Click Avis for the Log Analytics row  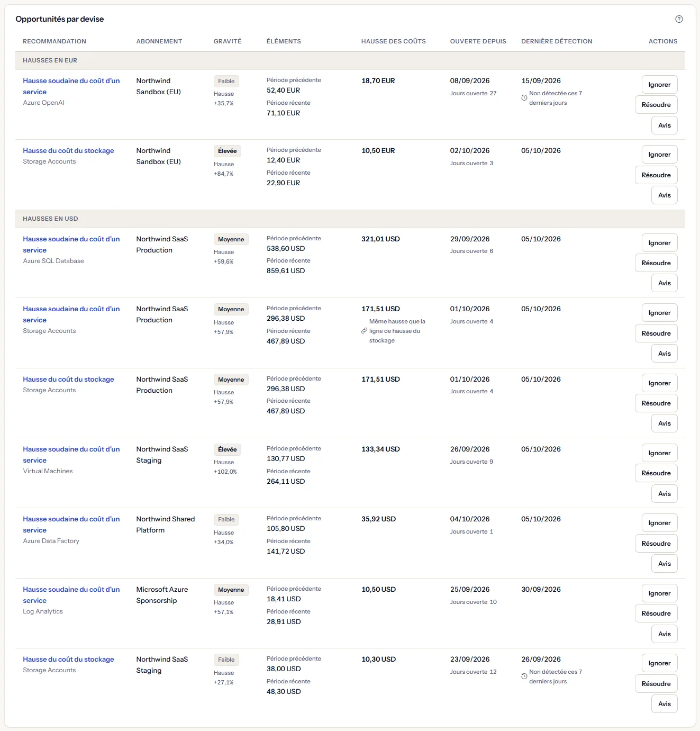pyautogui.click(x=665, y=634)
